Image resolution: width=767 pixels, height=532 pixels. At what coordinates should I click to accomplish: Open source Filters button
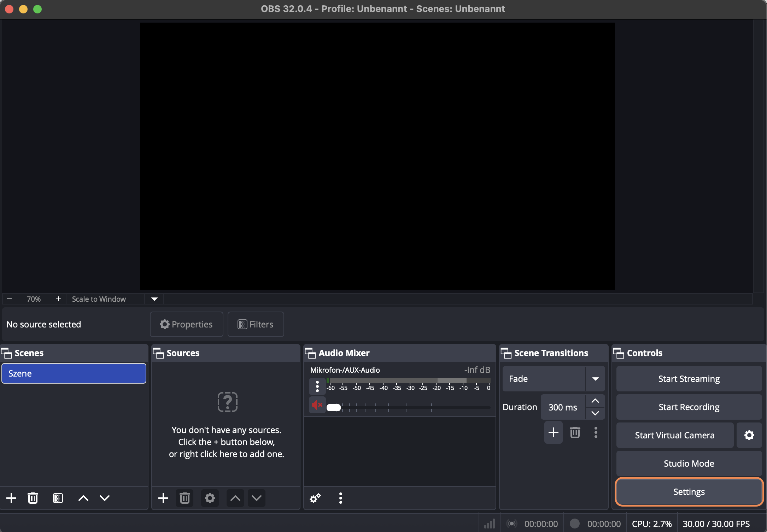coord(256,324)
